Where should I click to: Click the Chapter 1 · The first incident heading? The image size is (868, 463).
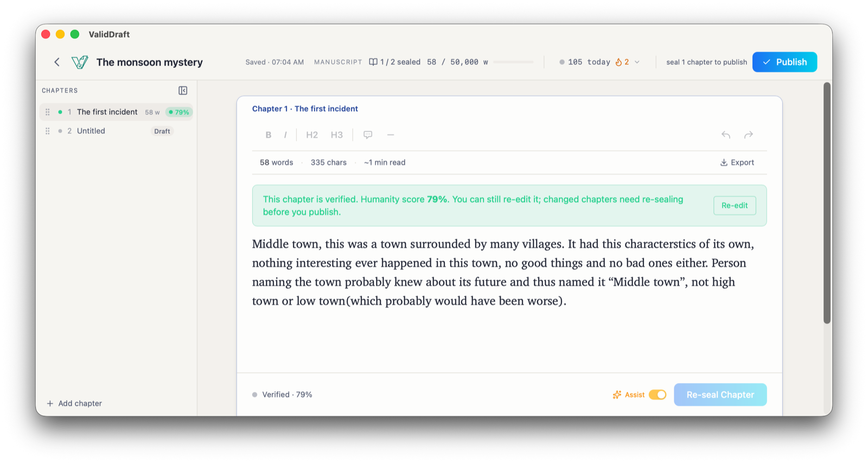(305, 109)
